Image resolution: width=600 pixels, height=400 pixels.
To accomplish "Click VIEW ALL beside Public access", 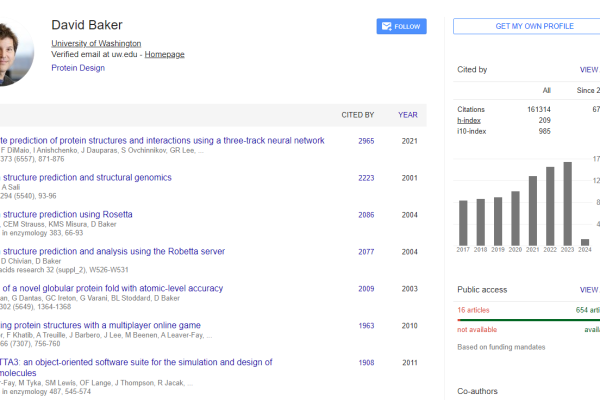I will pos(590,290).
